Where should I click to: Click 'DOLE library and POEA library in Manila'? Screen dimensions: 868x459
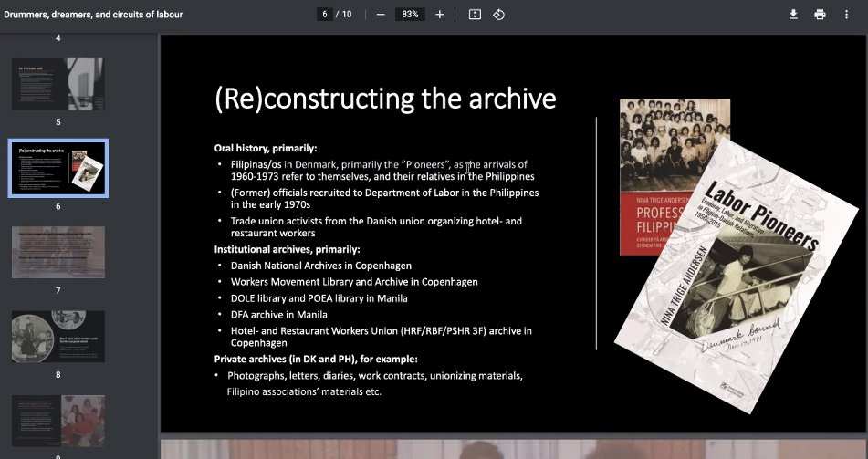[319, 298]
